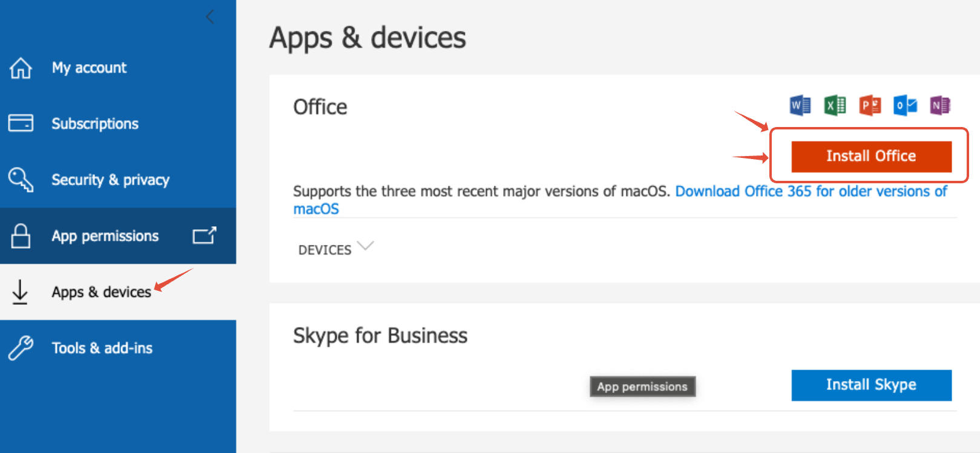Image resolution: width=980 pixels, height=453 pixels.
Task: Click the Excel app icon
Action: [x=835, y=105]
